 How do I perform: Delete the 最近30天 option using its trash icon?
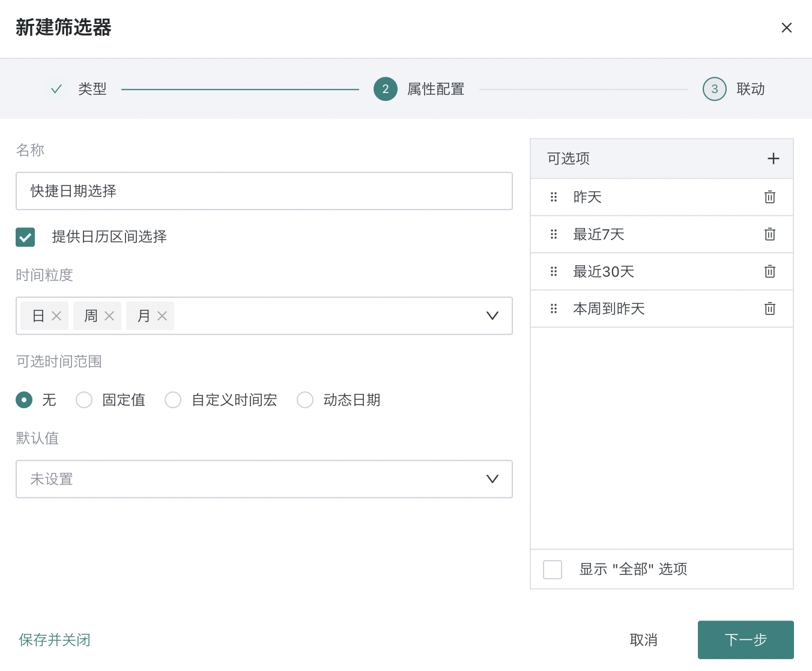[770, 271]
